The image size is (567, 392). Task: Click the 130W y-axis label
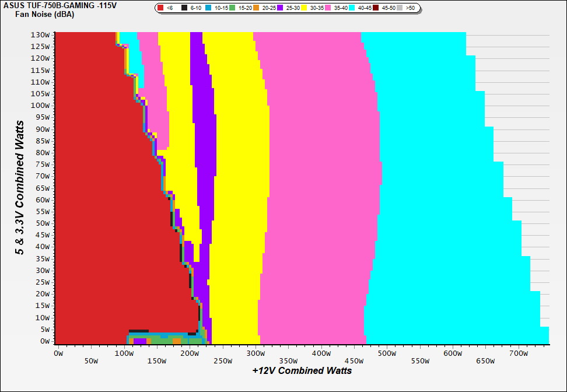click(x=41, y=34)
